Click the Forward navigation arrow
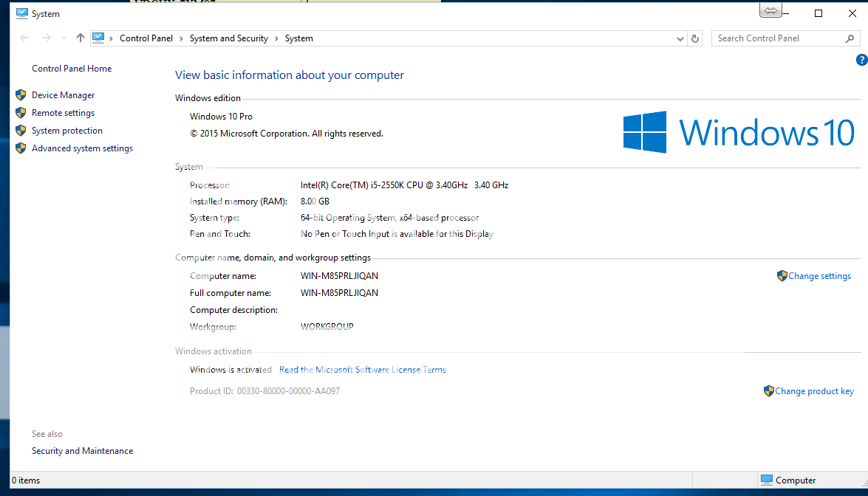 click(47, 38)
